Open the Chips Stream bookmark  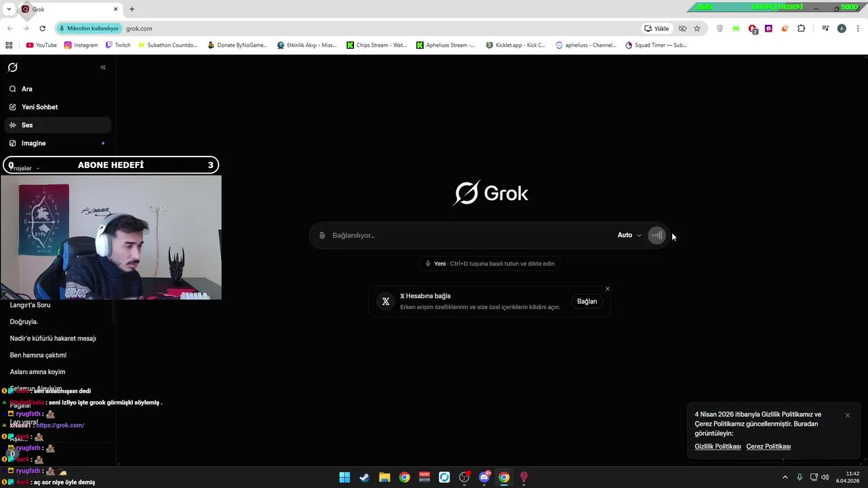tap(376, 45)
